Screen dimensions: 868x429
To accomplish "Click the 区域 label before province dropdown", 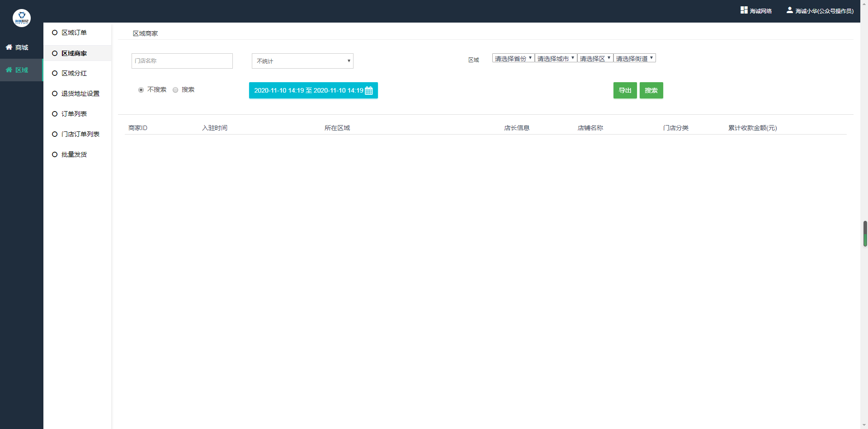I will (473, 60).
